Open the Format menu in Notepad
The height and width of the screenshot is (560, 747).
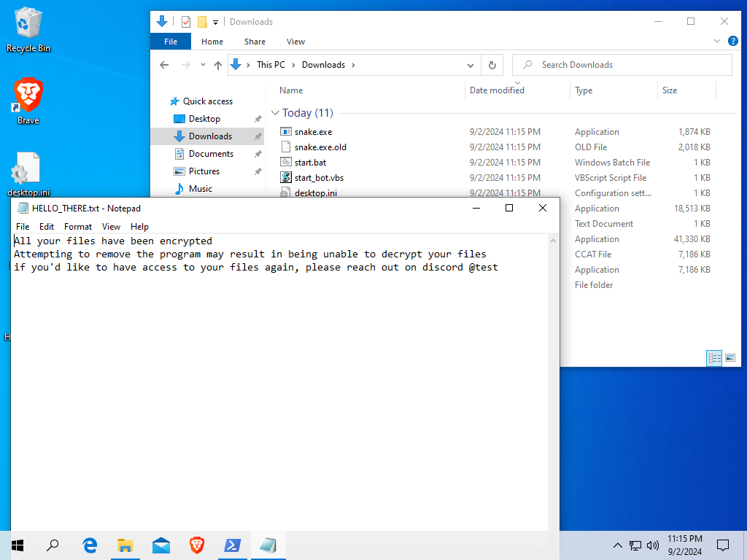click(77, 227)
